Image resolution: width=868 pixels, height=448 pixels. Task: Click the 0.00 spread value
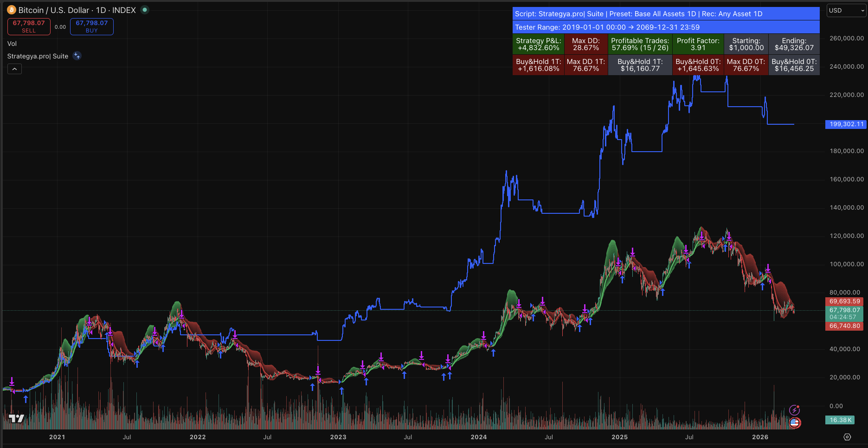(x=60, y=27)
